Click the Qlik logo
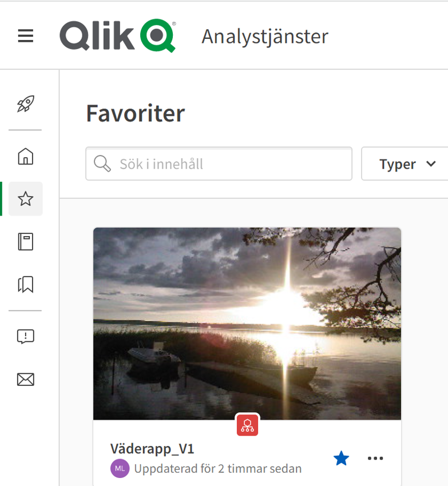The image size is (448, 486). point(118,35)
